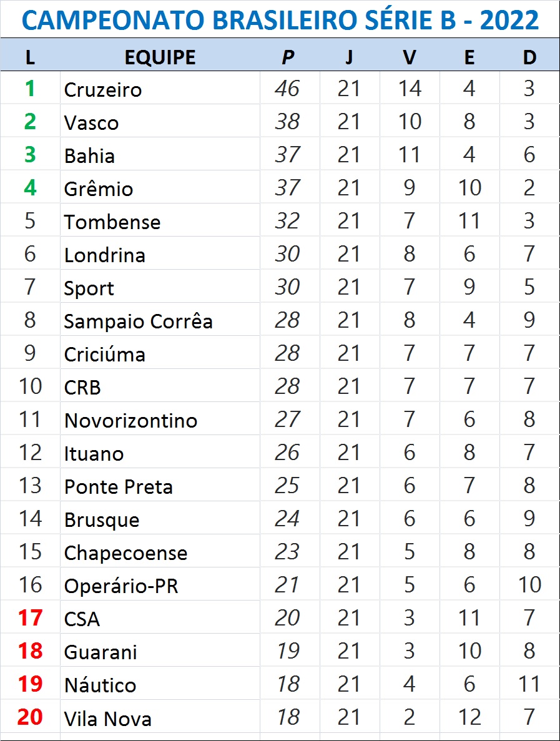Click the P points column header
560x741 pixels.
click(288, 57)
